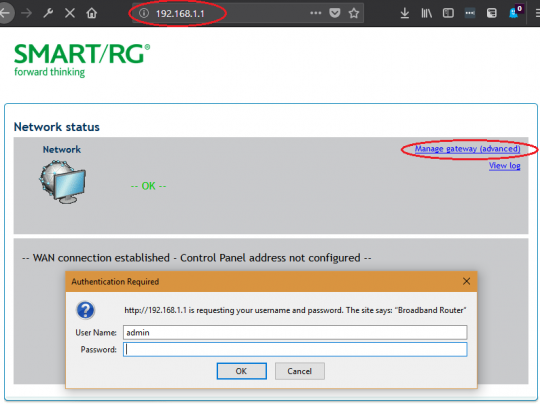The height and width of the screenshot is (404, 540).
Task: Open the Library bookshelf icon
Action: 426,13
